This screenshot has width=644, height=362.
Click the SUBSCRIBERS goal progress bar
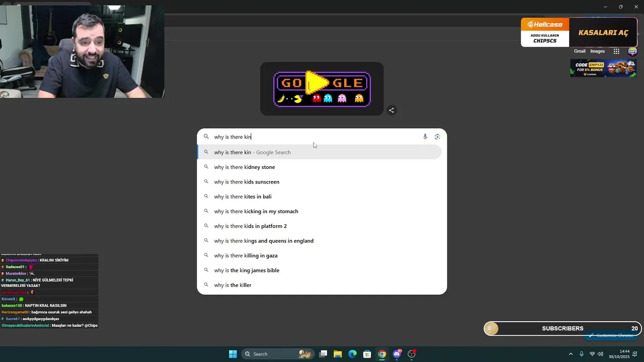pyautogui.click(x=562, y=328)
